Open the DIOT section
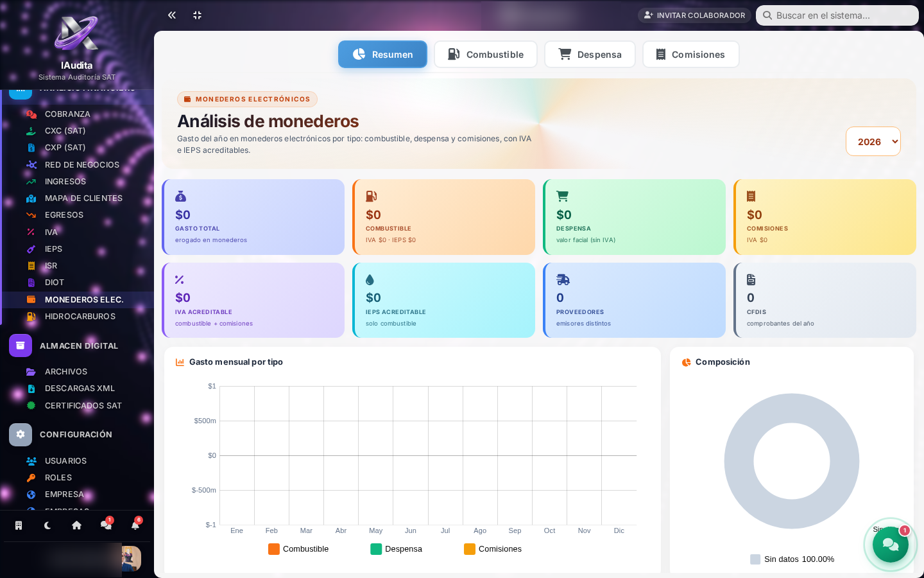The width and height of the screenshot is (924, 578). (x=77, y=282)
